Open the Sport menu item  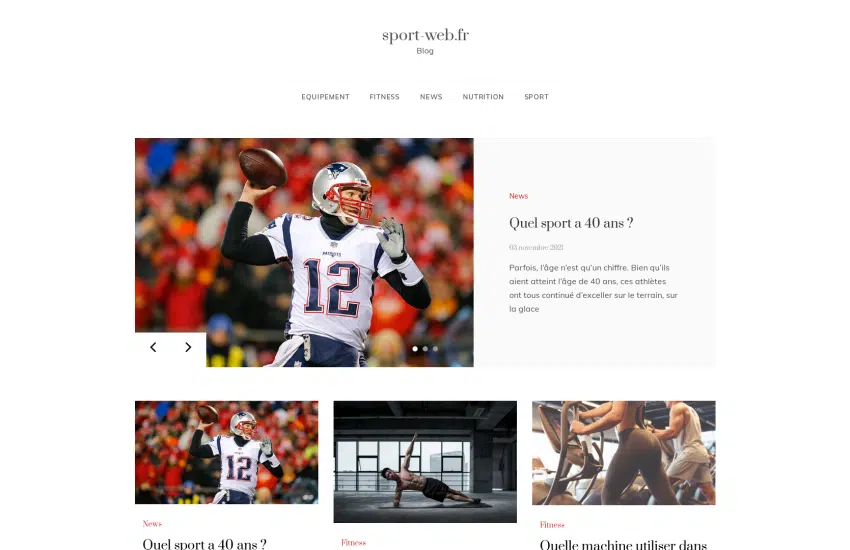pyautogui.click(x=536, y=97)
